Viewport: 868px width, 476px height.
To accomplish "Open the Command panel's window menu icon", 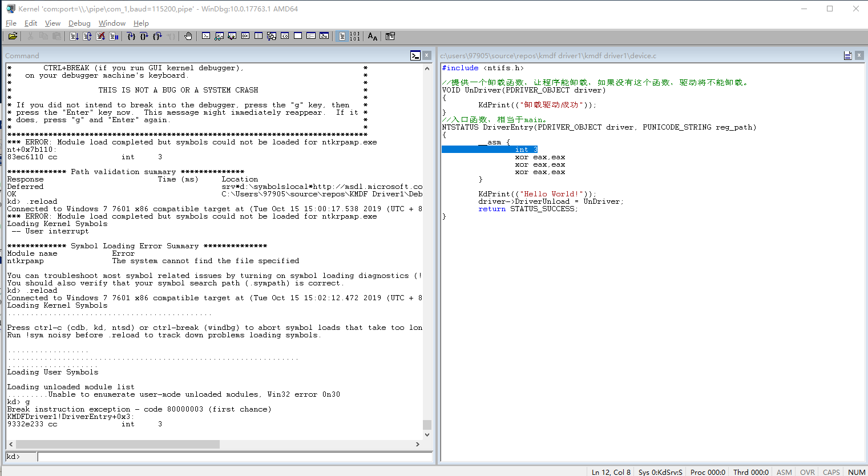I will coord(415,55).
